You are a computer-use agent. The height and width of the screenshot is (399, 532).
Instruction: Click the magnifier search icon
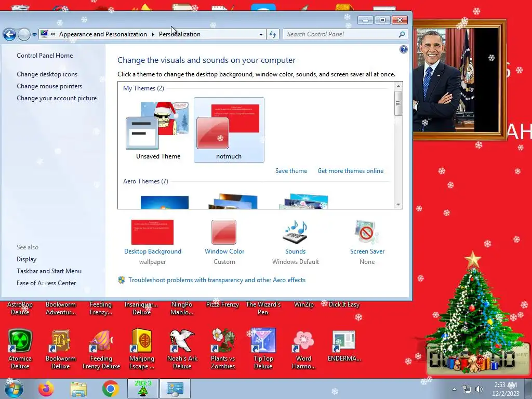tap(402, 34)
